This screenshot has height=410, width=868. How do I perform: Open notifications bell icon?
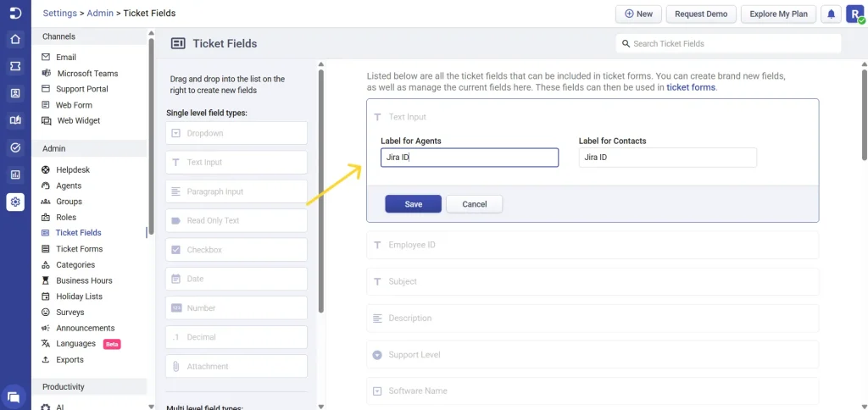coord(831,14)
